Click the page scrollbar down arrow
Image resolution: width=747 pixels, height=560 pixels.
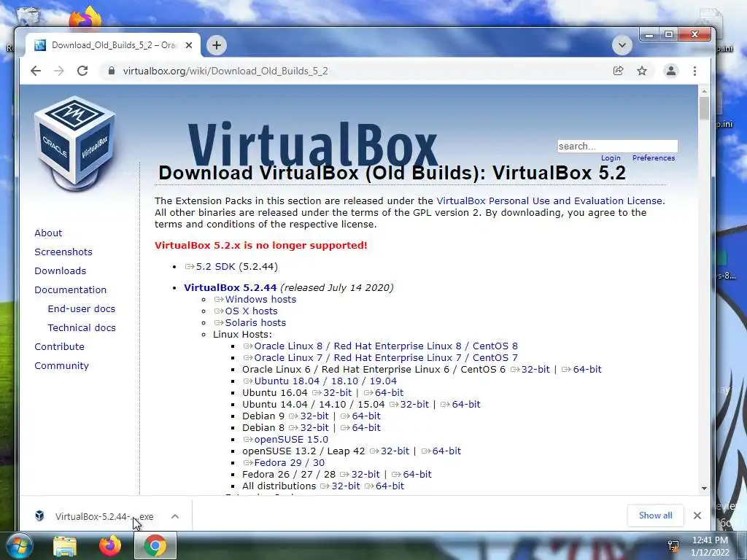tap(704, 489)
